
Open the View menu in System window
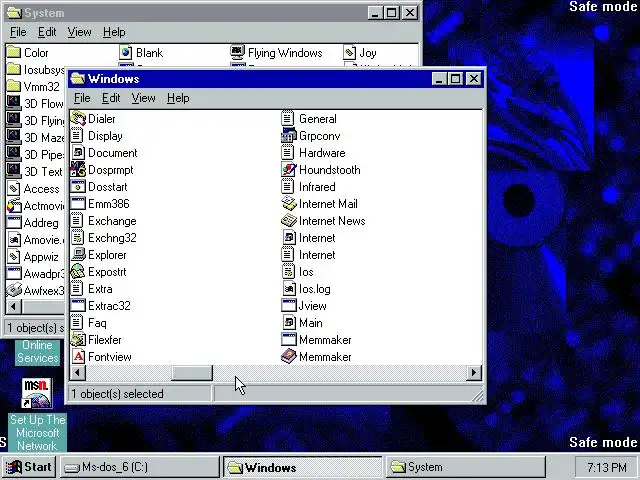pyautogui.click(x=79, y=32)
